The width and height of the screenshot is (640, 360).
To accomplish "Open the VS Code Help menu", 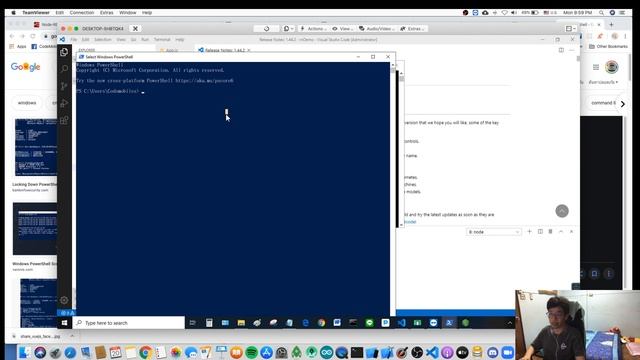I will pos(180,40).
